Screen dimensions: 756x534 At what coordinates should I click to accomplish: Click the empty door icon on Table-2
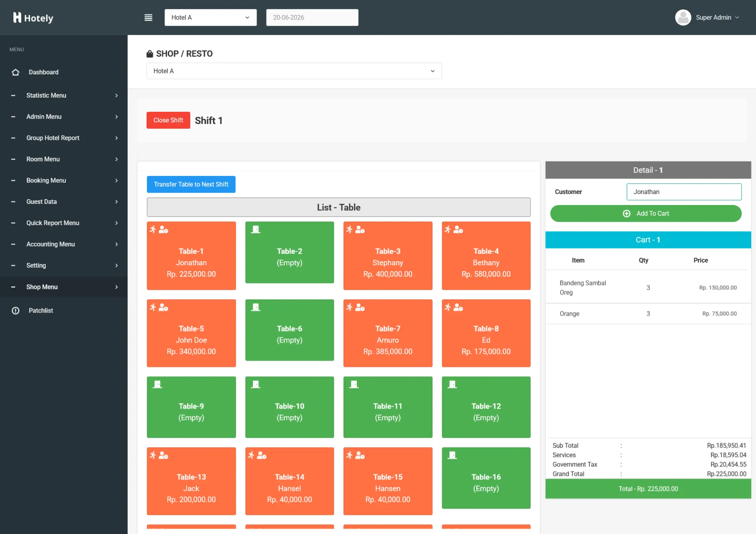click(x=256, y=230)
